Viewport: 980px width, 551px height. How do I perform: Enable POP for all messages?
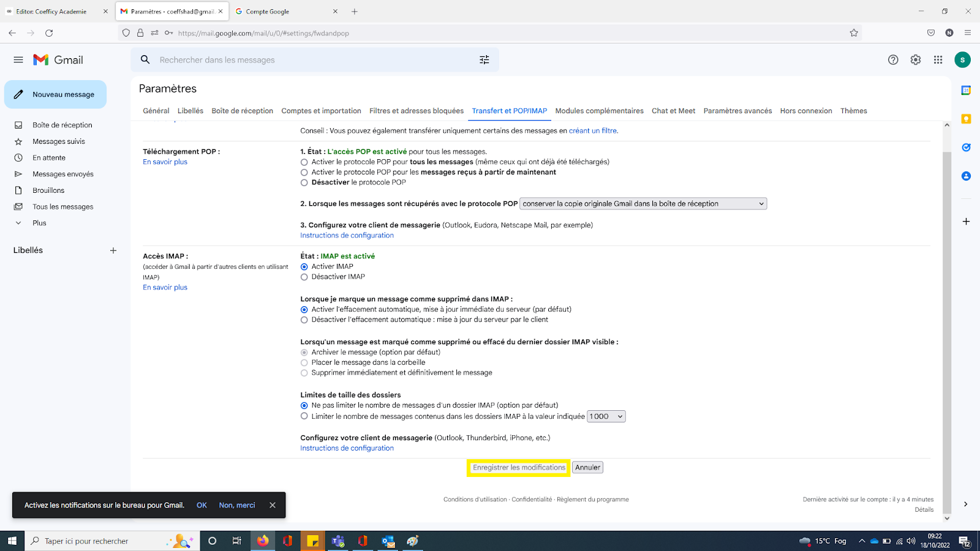304,162
